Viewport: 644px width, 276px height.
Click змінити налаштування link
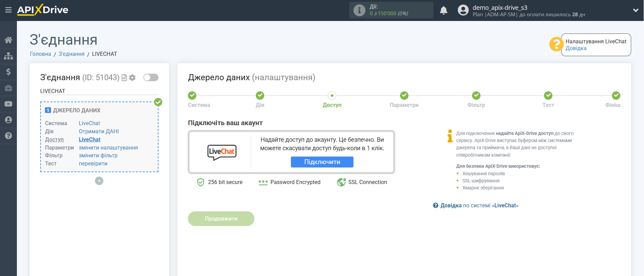tap(108, 147)
